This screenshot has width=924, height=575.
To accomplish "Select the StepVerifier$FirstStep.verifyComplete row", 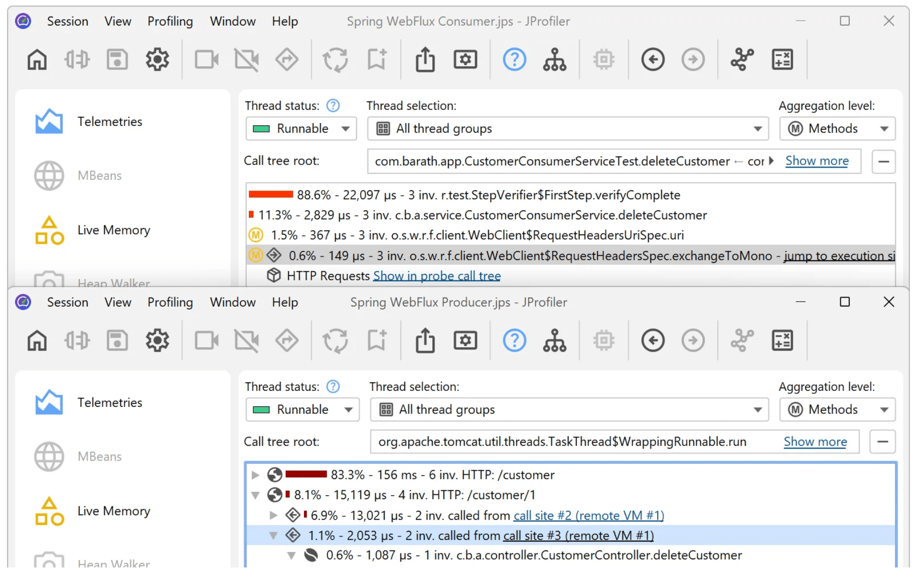I will 571,195.
